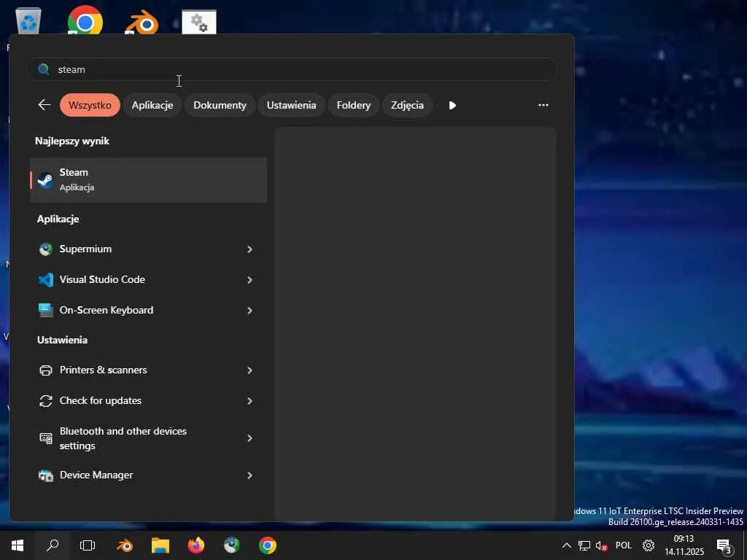Screen dimensions: 747x560
Task: Click the network icon in system tray
Action: [x=584, y=545]
